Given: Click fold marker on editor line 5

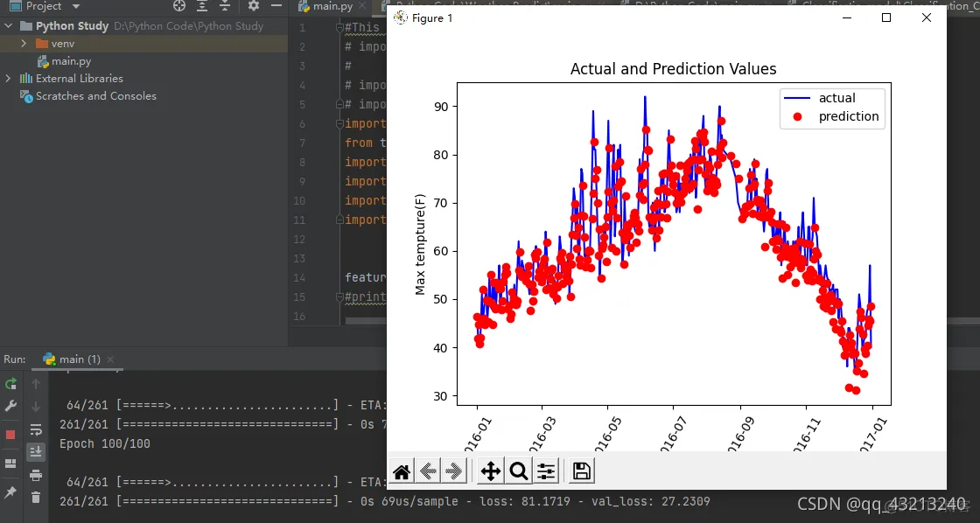Looking at the screenshot, I should pos(340,104).
